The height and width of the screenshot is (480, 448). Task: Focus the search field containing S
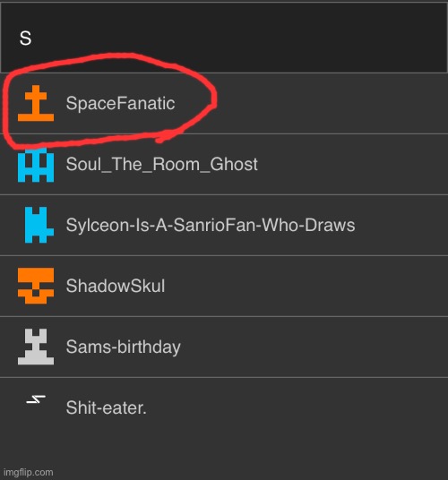(224, 38)
